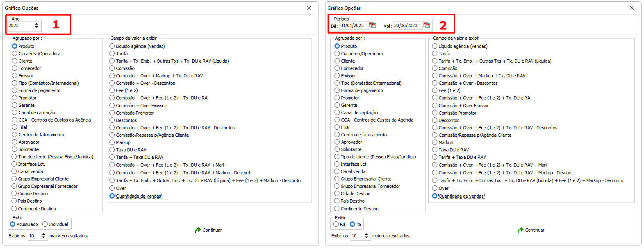Screen dimensions: 644x248
Task: Group by CCA - Centros de Custos in right dialog
Action: pyautogui.click(x=374, y=120)
